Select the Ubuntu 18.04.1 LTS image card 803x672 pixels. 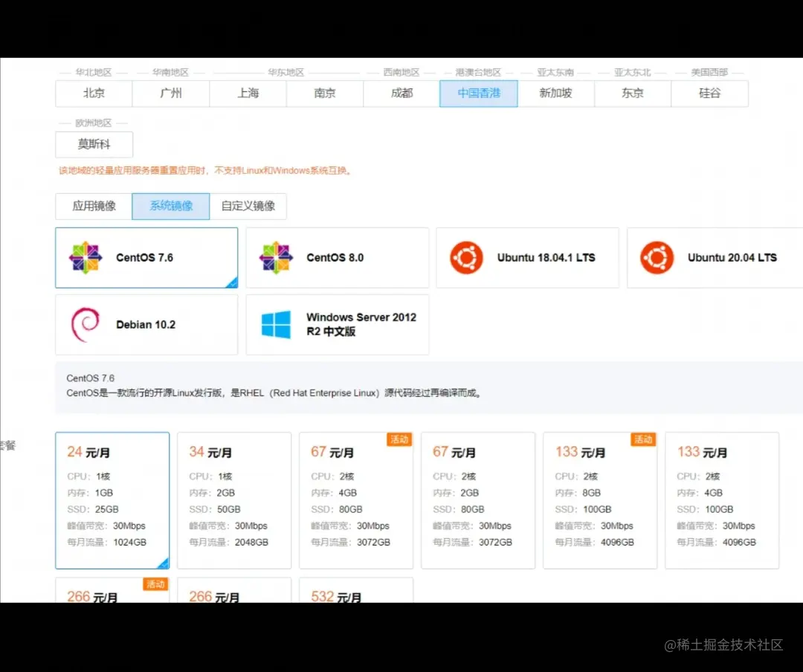(527, 258)
